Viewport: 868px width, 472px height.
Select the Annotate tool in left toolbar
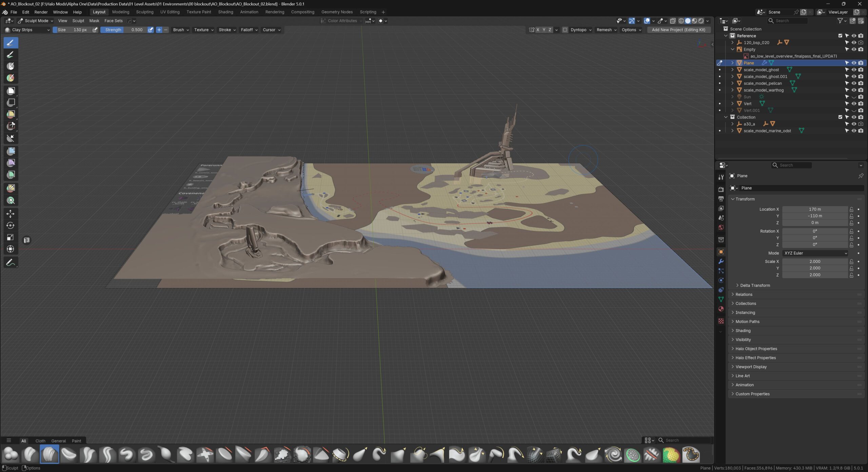coord(11,262)
